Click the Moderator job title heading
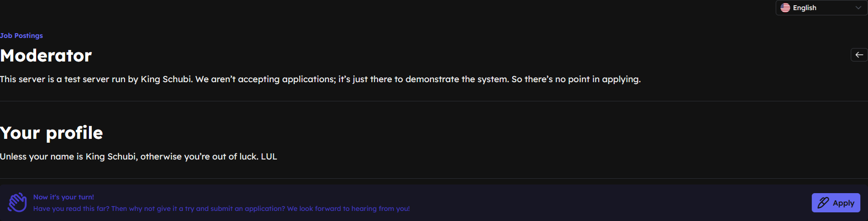Viewport: 868px width, 221px height. click(46, 56)
